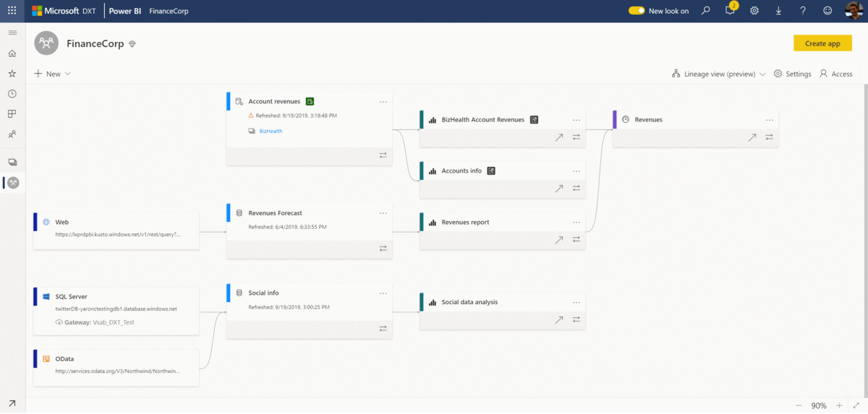Image resolution: width=868 pixels, height=414 pixels.
Task: Open settings gear in top bar
Action: pyautogui.click(x=754, y=11)
